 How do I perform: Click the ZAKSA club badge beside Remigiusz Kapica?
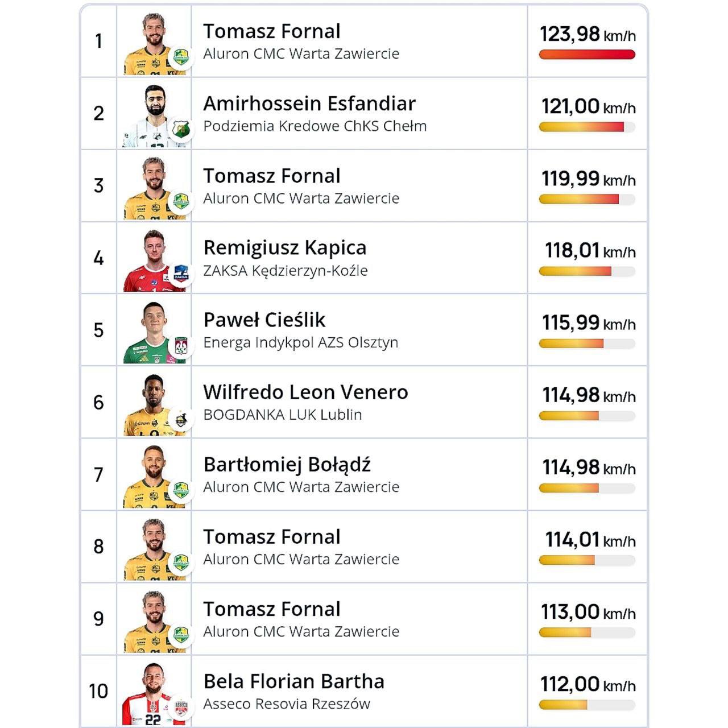click(181, 274)
